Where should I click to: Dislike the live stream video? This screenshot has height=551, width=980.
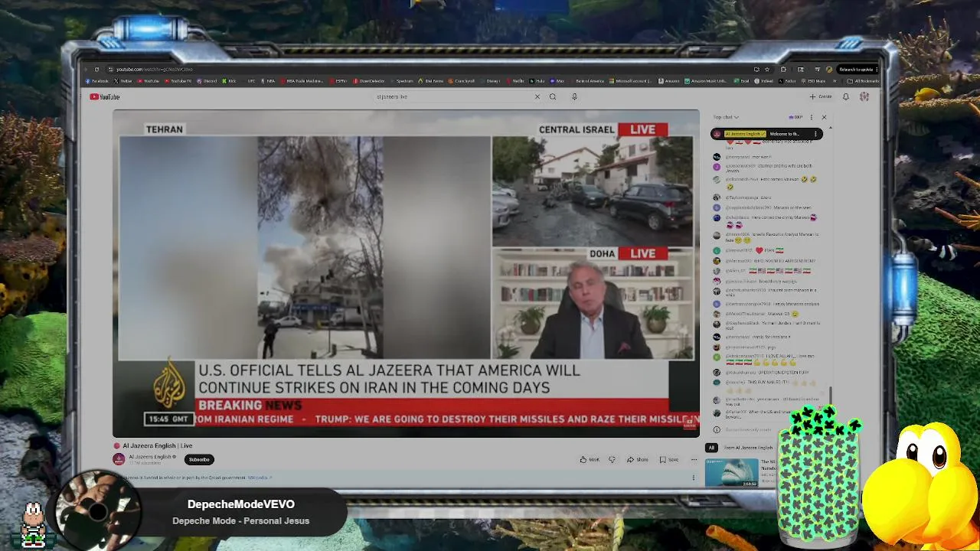click(x=612, y=459)
